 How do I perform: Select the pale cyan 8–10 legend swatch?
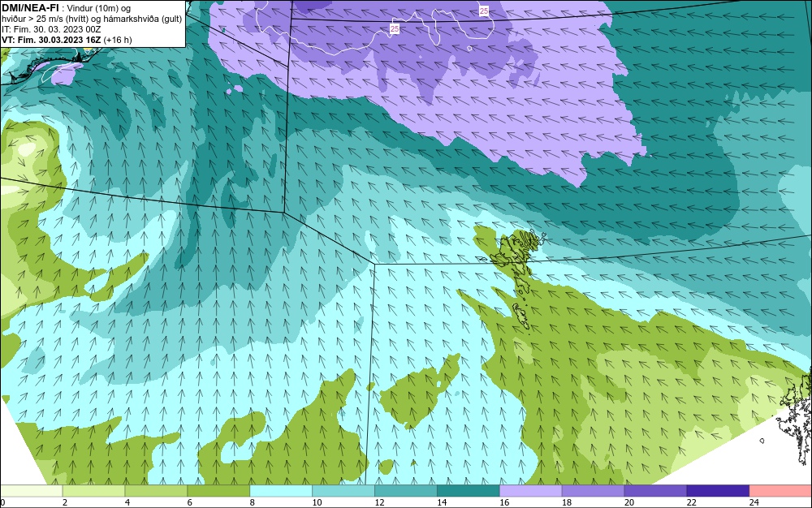[281, 491]
